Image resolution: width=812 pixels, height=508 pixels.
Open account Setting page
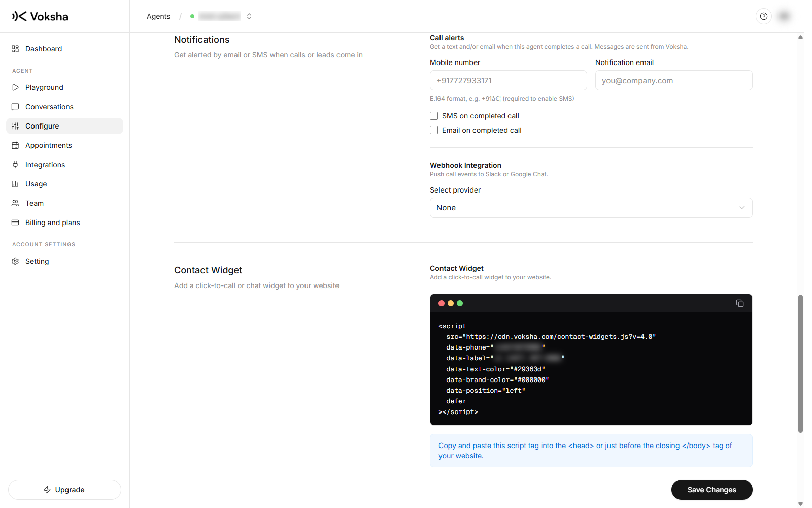(x=64, y=261)
